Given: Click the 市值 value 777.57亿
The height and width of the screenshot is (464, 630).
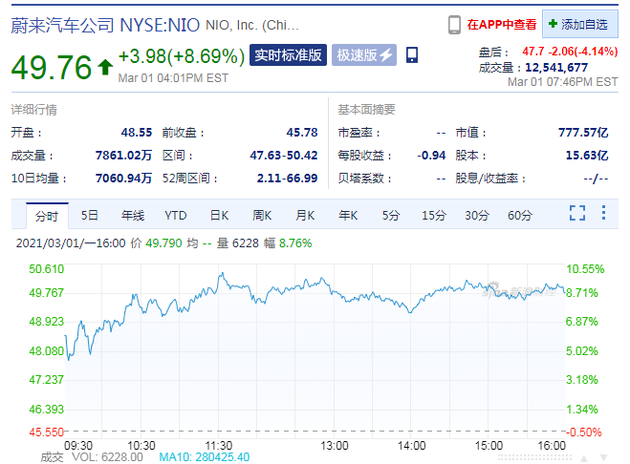Looking at the screenshot, I should tap(583, 133).
